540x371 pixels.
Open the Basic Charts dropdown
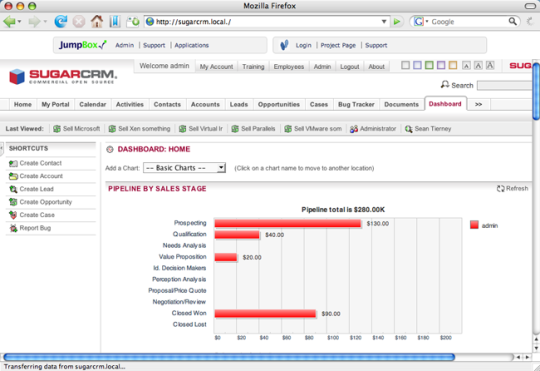[184, 168]
